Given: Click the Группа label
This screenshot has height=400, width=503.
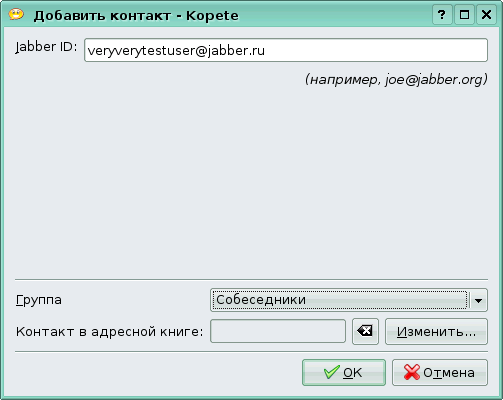Looking at the screenshot, I should point(39,300).
